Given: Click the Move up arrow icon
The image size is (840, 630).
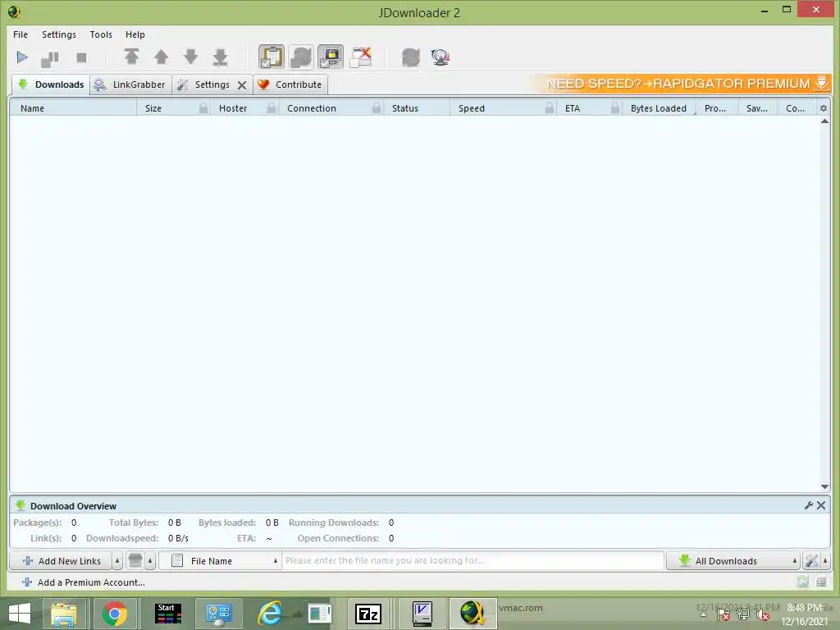Looking at the screenshot, I should [x=162, y=57].
